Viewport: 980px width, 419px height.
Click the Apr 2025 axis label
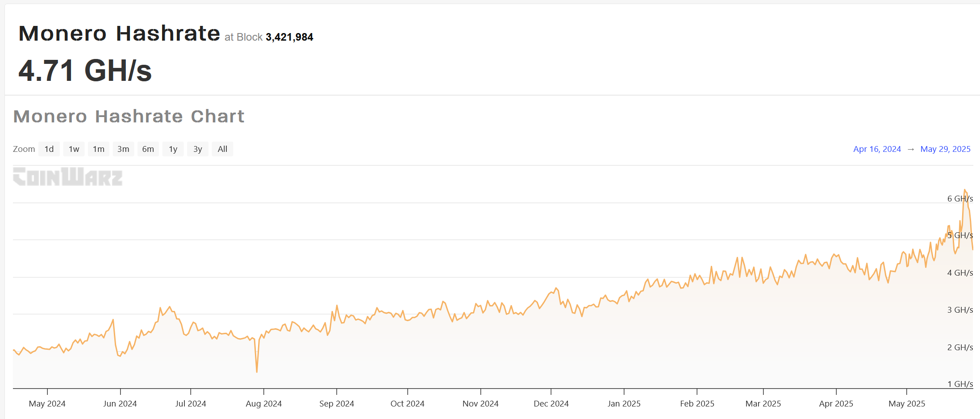(836, 404)
